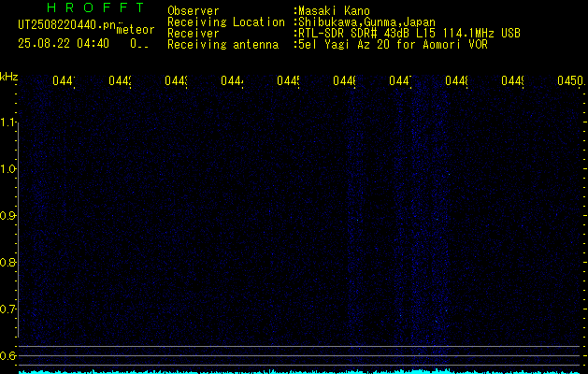The image size is (588, 374).
Task: Click the RTL-SDR SDR# receiver details
Action: point(409,34)
